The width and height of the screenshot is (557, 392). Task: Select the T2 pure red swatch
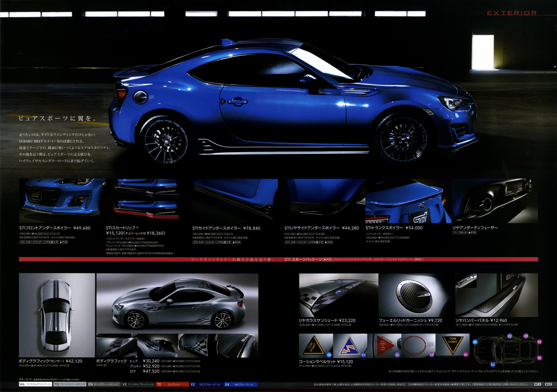(172, 384)
